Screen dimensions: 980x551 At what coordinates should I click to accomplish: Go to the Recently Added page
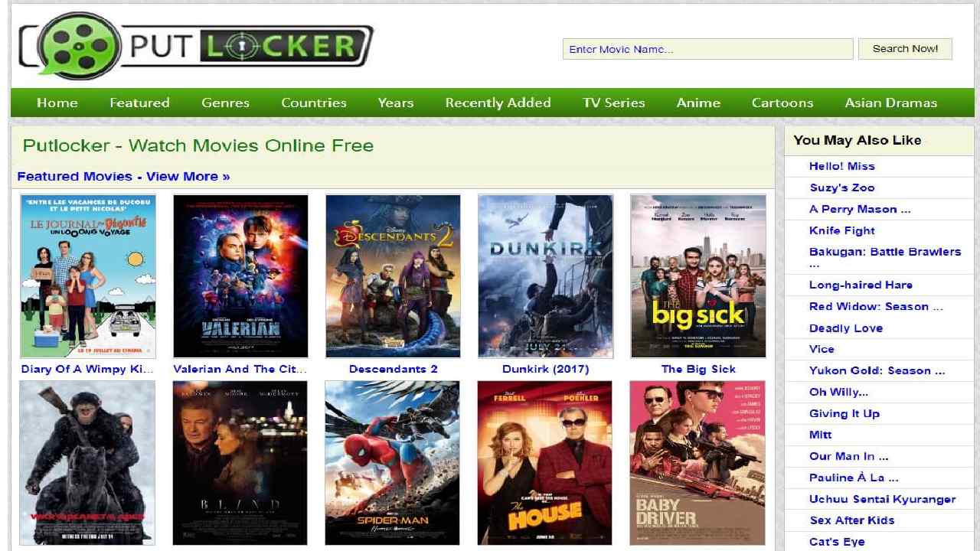[x=498, y=103]
